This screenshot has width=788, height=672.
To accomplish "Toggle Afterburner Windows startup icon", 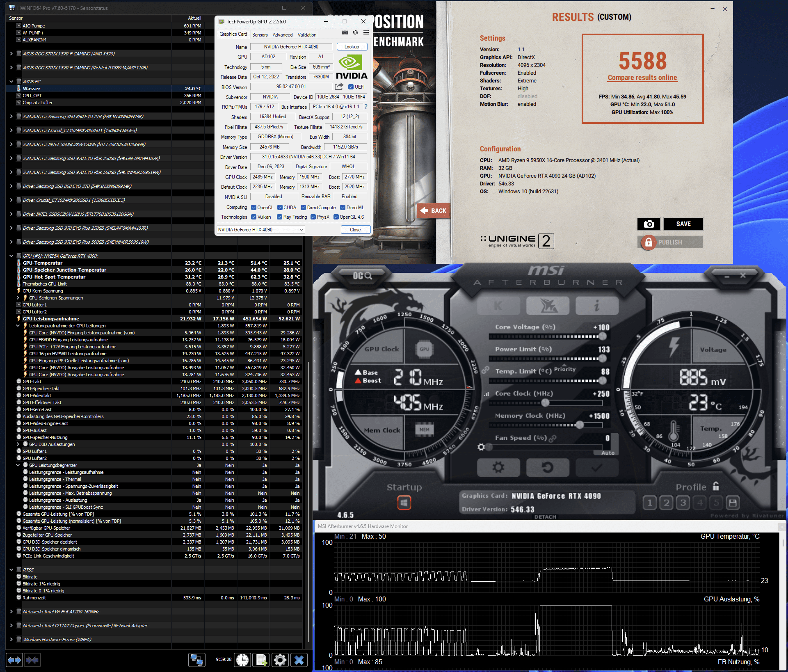I will point(404,503).
